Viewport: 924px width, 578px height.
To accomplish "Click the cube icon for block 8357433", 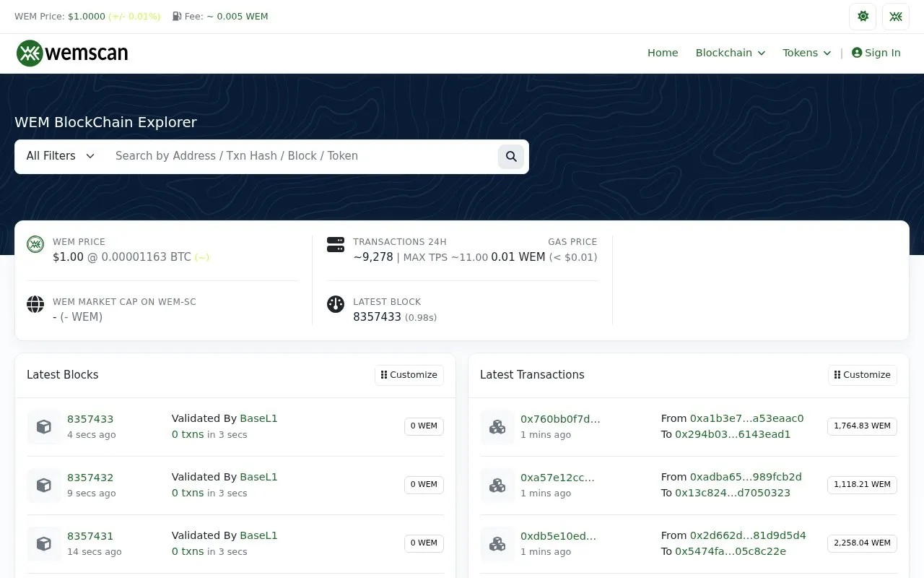I will pos(44,426).
